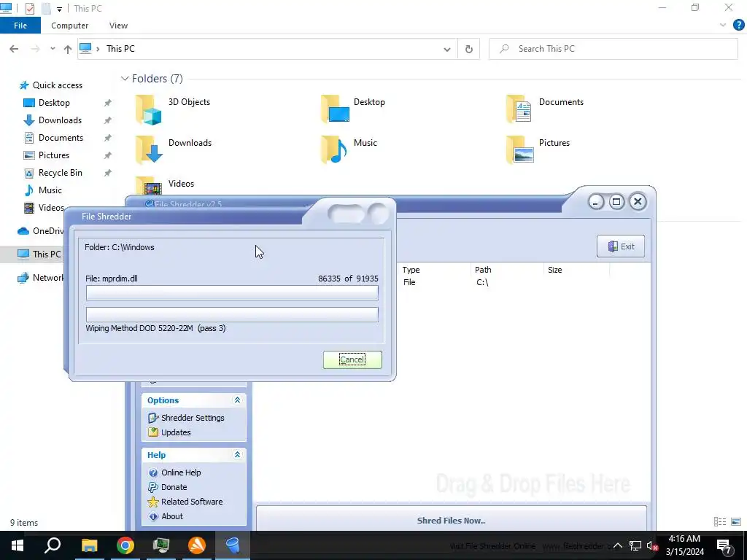747x560 pixels.
Task: Click the muted volume tray icon
Action: [651, 545]
